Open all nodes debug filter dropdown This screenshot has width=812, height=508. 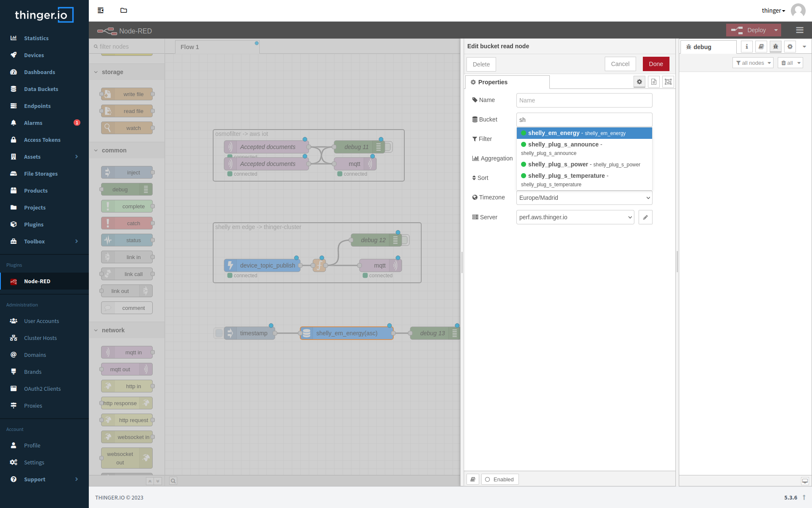pyautogui.click(x=753, y=63)
